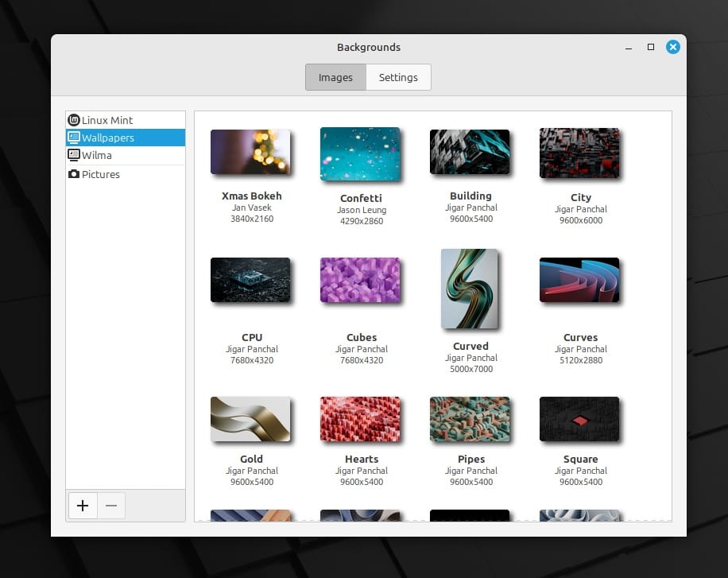Select the Curved wallpaper
Viewport: 728px width, 578px height.
tap(470, 289)
